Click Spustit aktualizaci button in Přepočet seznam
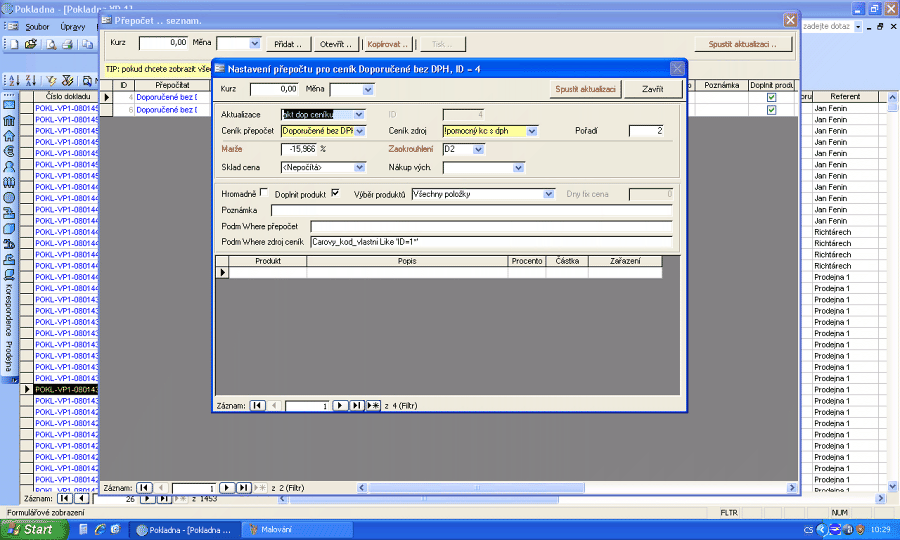Screen dimensions: 900x540 [742, 44]
